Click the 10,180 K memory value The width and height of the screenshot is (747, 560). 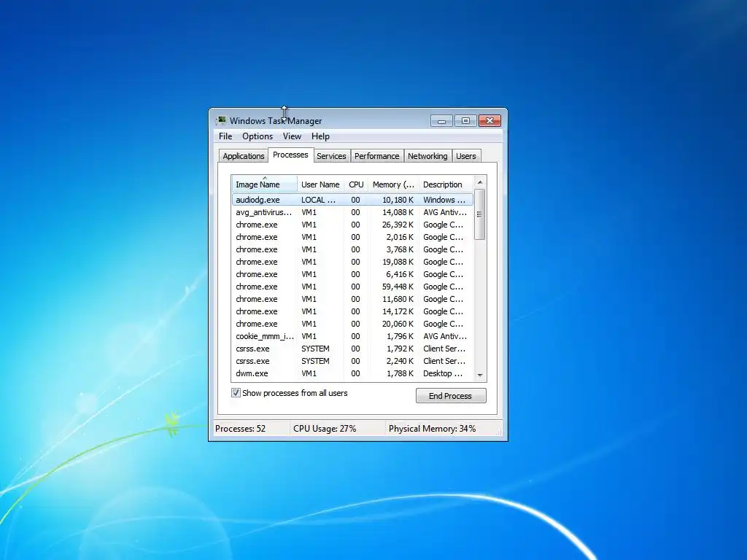[x=398, y=200]
